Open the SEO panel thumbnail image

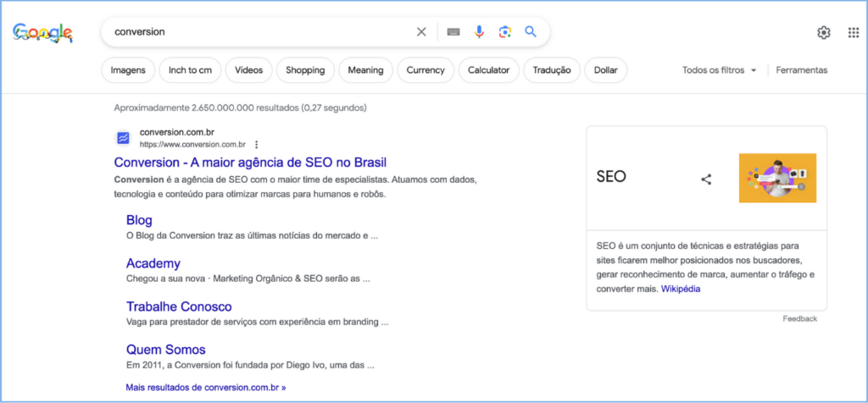pyautogui.click(x=777, y=178)
